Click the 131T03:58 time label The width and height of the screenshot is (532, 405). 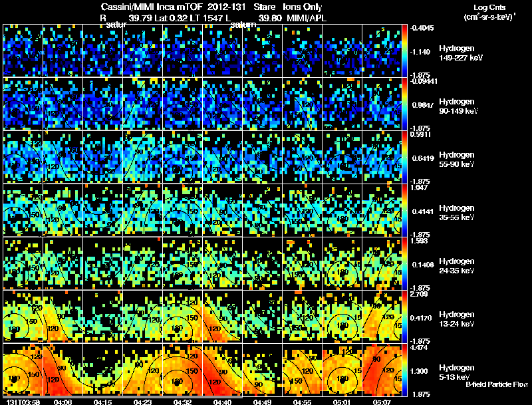pyautogui.click(x=23, y=402)
